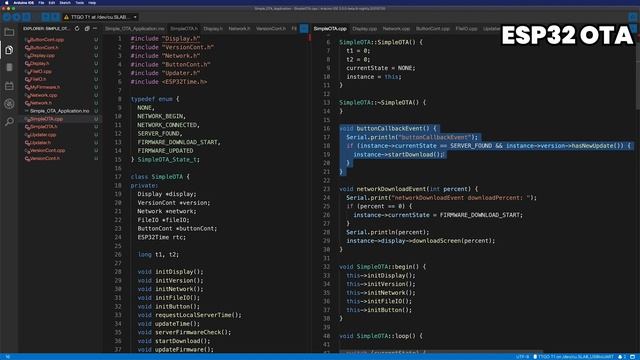Image resolution: width=640 pixels, height=360 pixels.
Task: Switch to FileIO.cpp tab in right editor
Action: pos(466,29)
